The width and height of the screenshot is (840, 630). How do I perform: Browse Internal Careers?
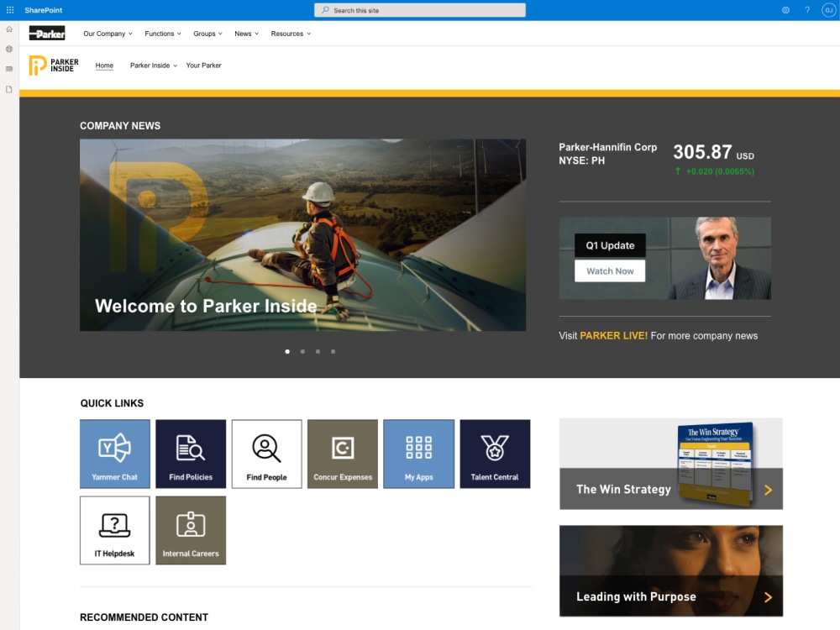191,530
